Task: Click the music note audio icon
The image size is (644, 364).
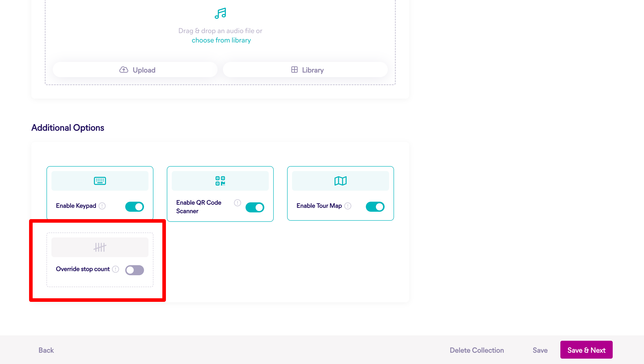Action: (220, 13)
